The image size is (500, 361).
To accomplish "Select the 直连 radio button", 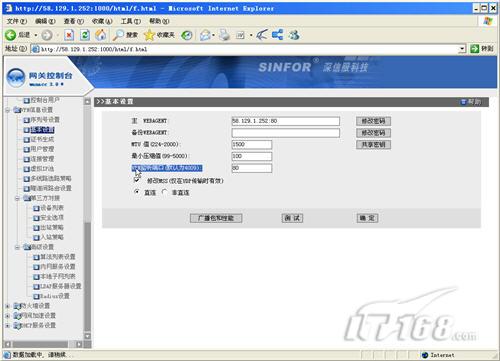I will point(137,192).
